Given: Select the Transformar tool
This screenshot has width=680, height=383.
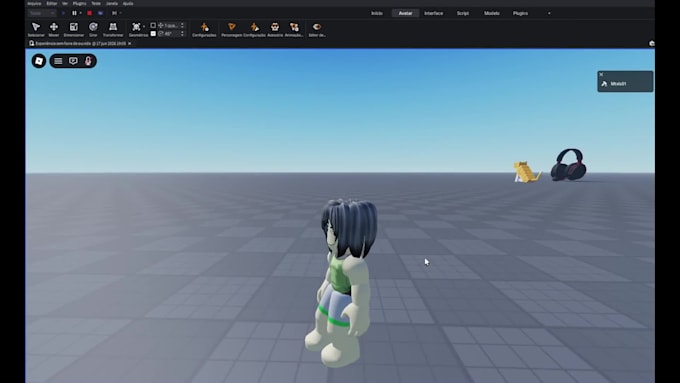Looking at the screenshot, I should click(x=113, y=29).
